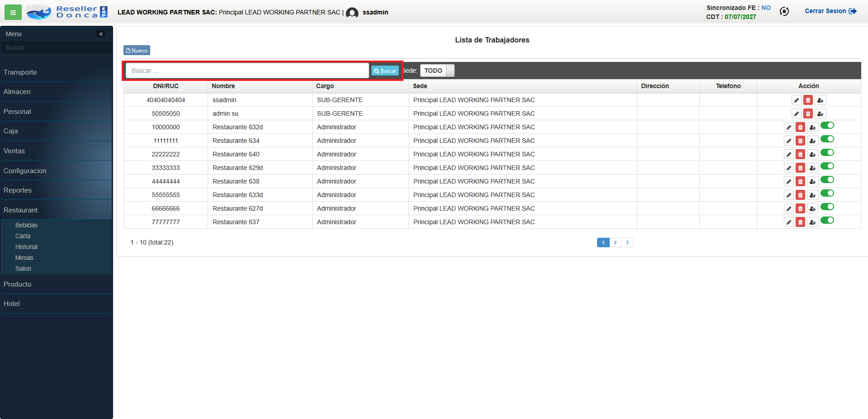Click the Nuevo button
This screenshot has height=419, width=868.
pyautogui.click(x=137, y=50)
